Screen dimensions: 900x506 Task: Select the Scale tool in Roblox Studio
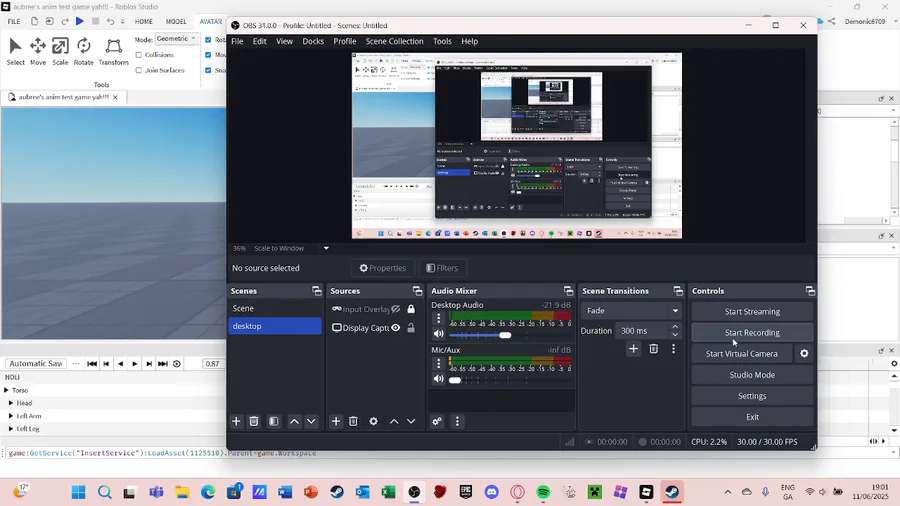click(x=60, y=51)
